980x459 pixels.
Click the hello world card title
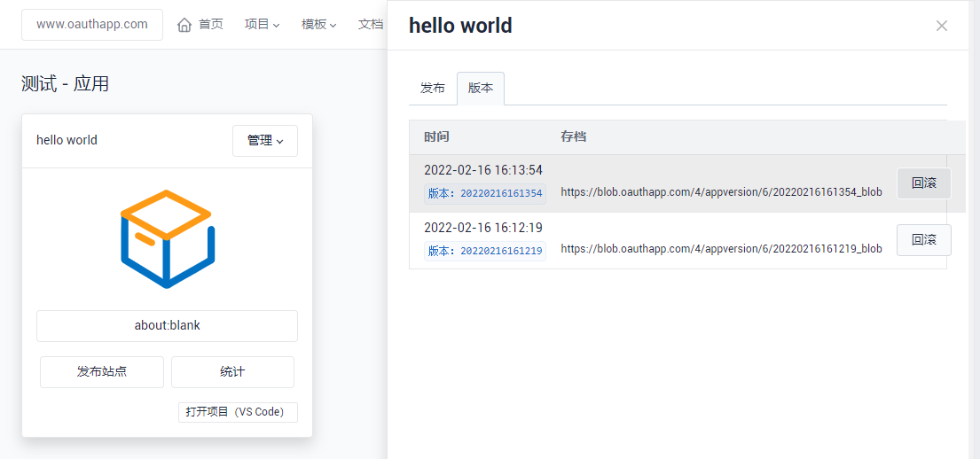pyautogui.click(x=67, y=141)
